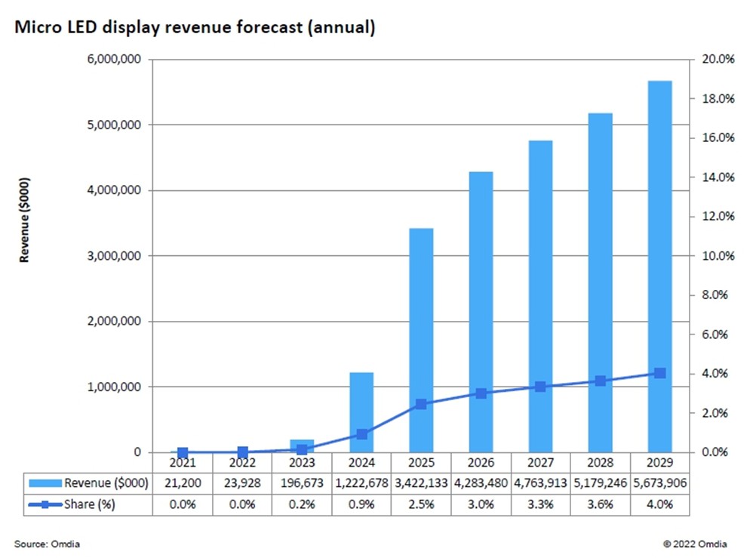The height and width of the screenshot is (558, 756).
Task: Click the 2029 share line marker
Action: click(660, 373)
